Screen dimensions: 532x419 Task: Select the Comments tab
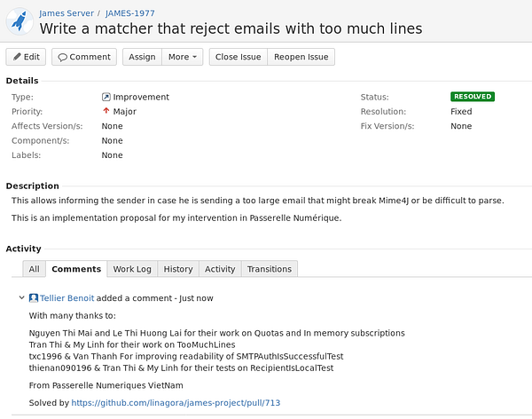pos(76,269)
